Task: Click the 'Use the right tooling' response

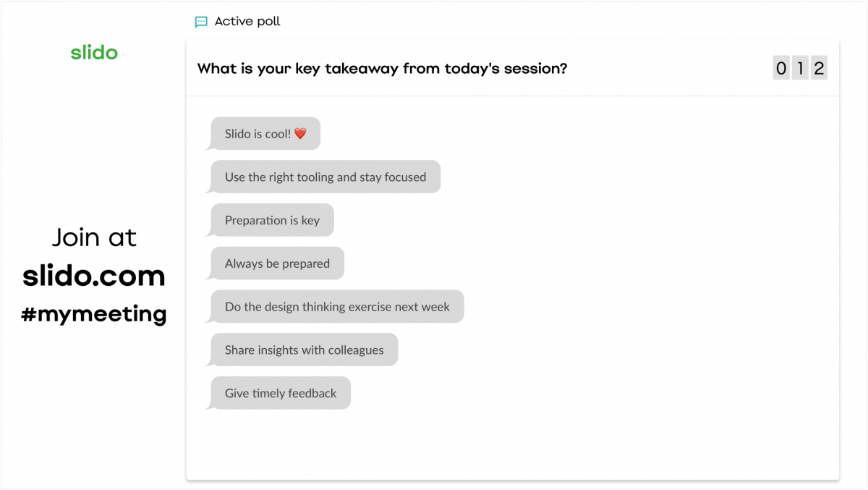Action: (324, 177)
